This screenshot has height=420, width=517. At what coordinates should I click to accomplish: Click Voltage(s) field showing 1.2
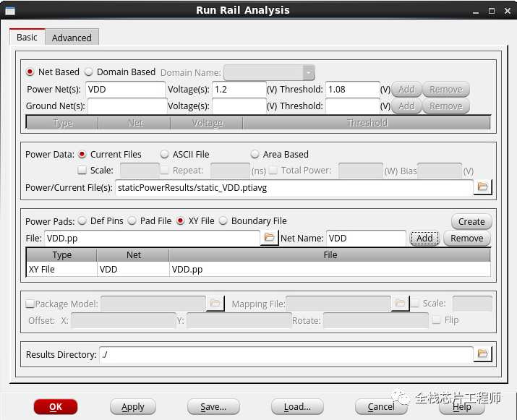tap(239, 90)
